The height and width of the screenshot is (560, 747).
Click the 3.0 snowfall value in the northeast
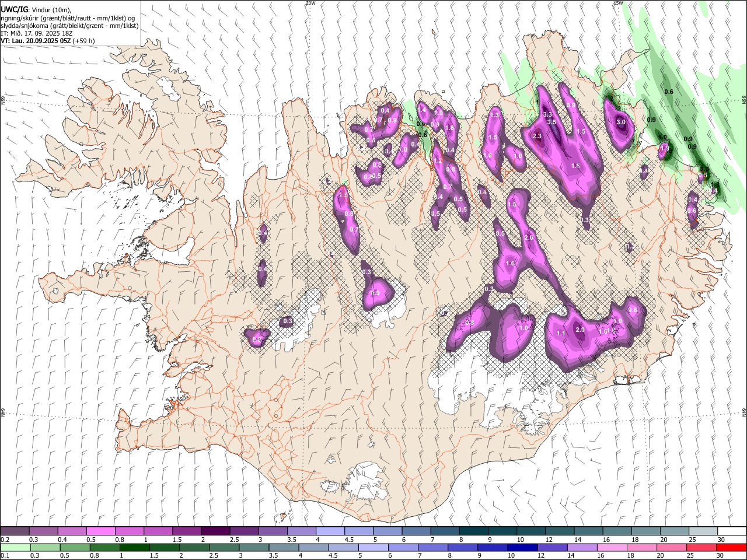[x=621, y=123]
